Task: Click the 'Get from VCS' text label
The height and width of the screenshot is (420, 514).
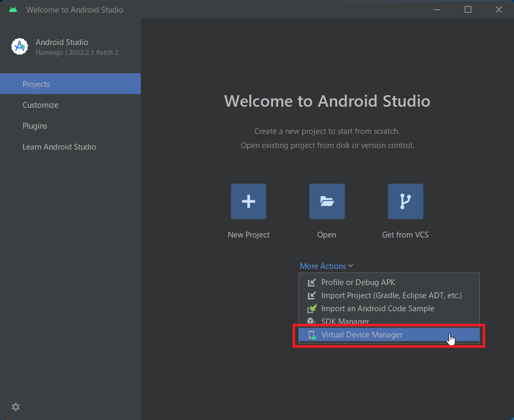Action: click(405, 235)
